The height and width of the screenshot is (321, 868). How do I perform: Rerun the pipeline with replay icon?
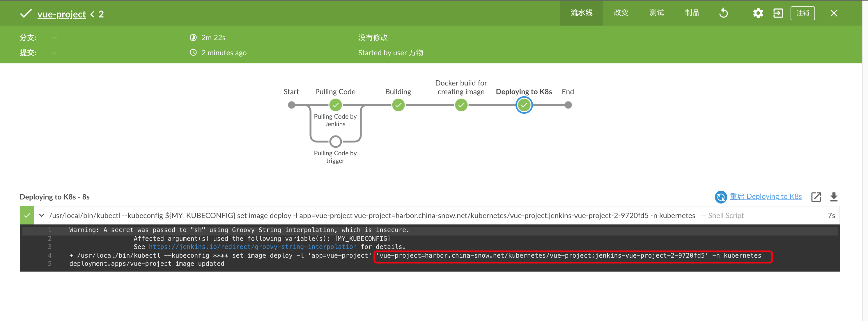(723, 13)
